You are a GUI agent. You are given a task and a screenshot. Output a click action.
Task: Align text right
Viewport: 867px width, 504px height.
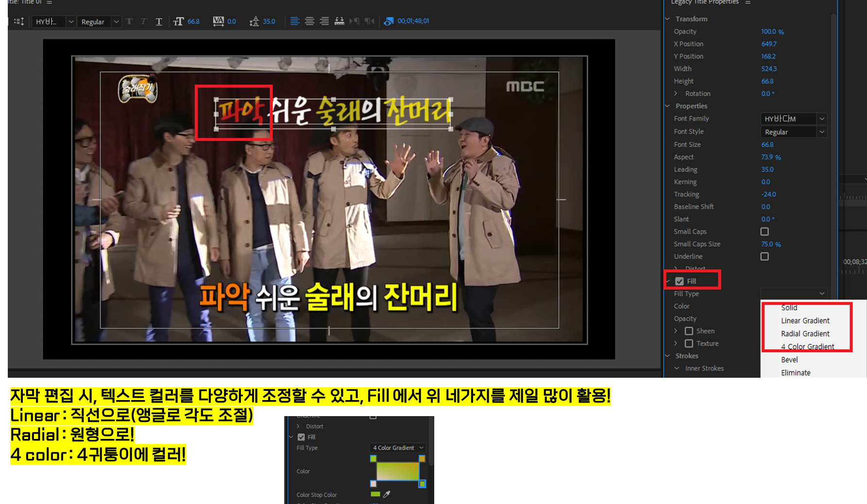(x=324, y=21)
